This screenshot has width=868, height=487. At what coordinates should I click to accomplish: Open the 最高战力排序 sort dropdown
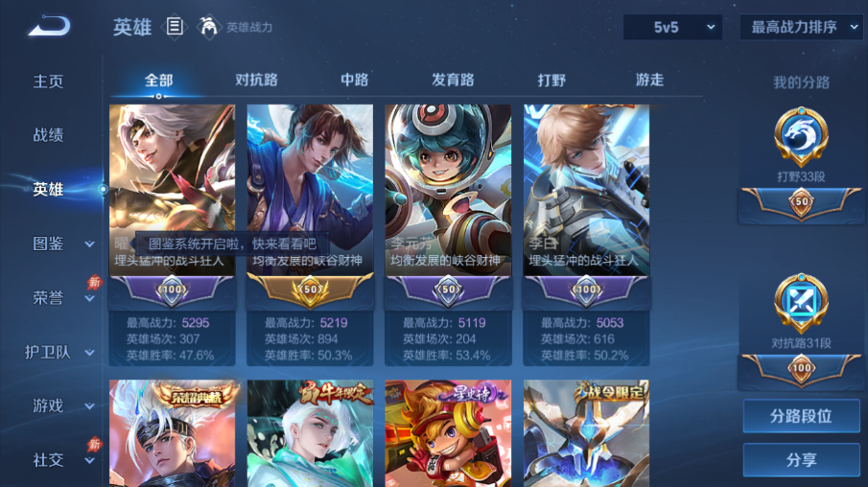tap(801, 27)
